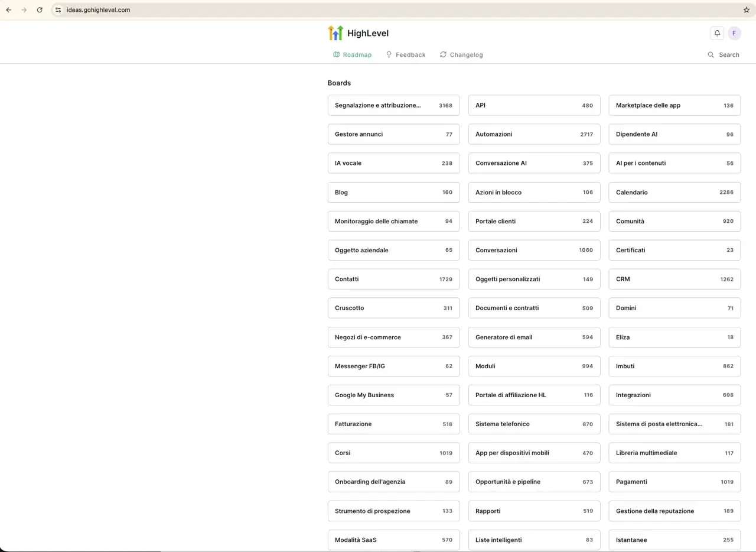
Task: Reload the page with browser refresh
Action: [x=40, y=10]
